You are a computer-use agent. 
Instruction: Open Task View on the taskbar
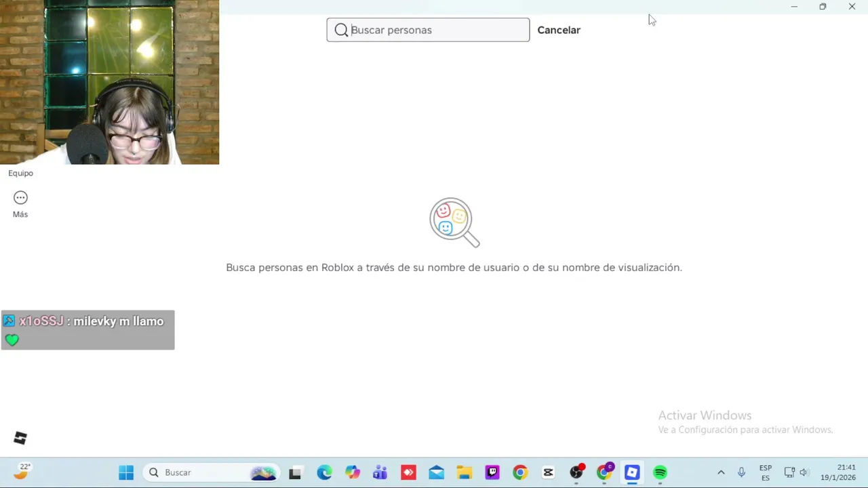coord(295,472)
